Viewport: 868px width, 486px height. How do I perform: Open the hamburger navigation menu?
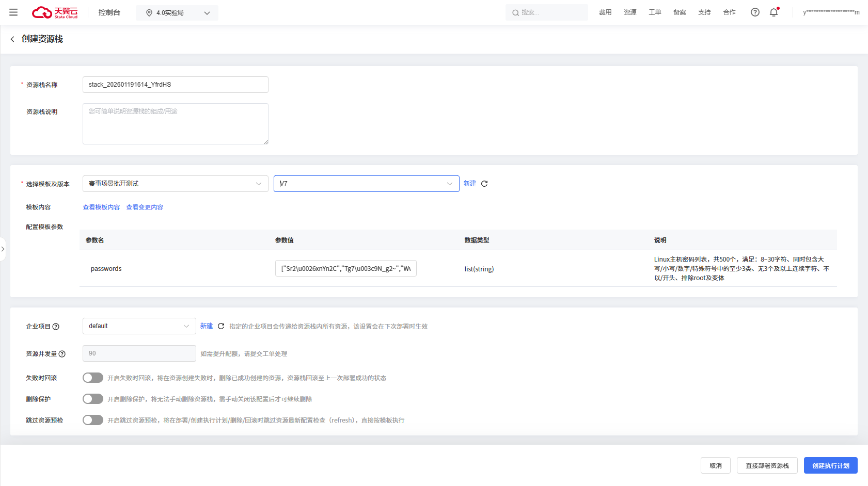(x=13, y=12)
